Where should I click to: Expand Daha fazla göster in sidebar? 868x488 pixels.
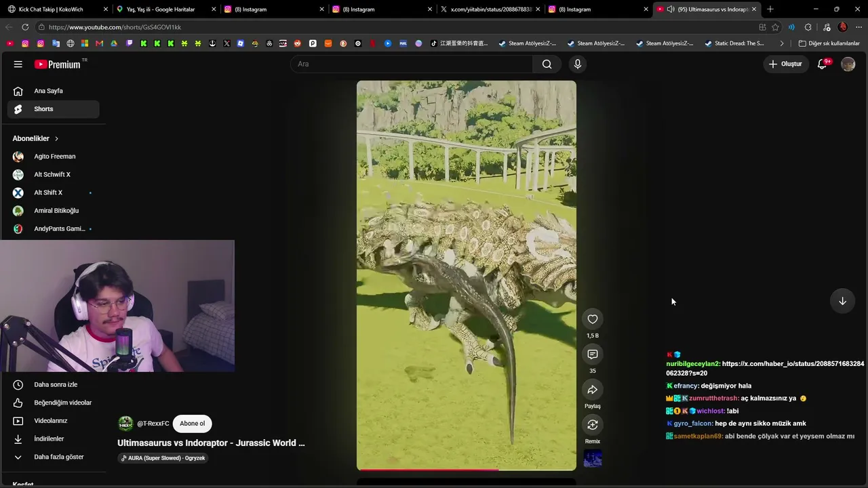(53, 457)
